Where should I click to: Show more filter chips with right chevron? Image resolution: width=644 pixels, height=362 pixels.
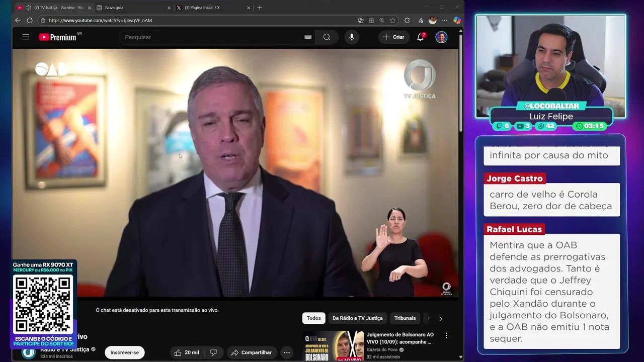(440, 318)
